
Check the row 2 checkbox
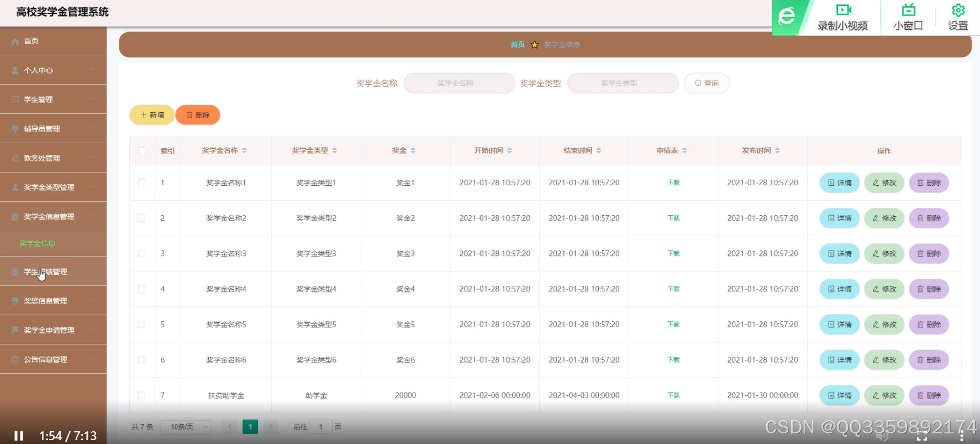pyautogui.click(x=142, y=218)
